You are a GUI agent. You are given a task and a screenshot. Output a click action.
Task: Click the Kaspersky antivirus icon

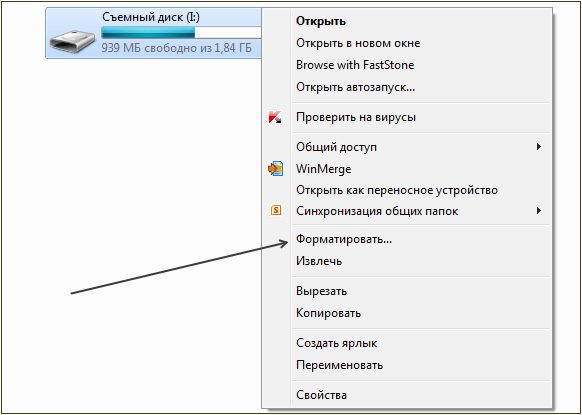point(275,118)
